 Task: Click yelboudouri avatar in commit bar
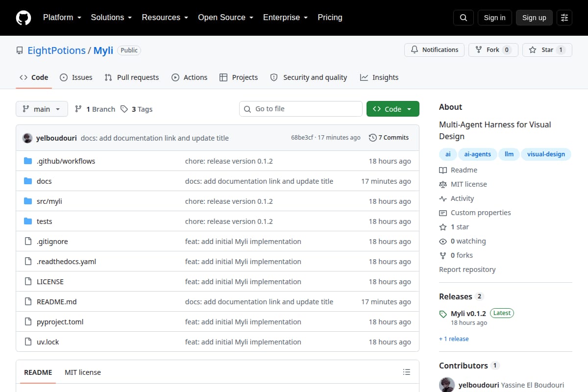pyautogui.click(x=27, y=138)
